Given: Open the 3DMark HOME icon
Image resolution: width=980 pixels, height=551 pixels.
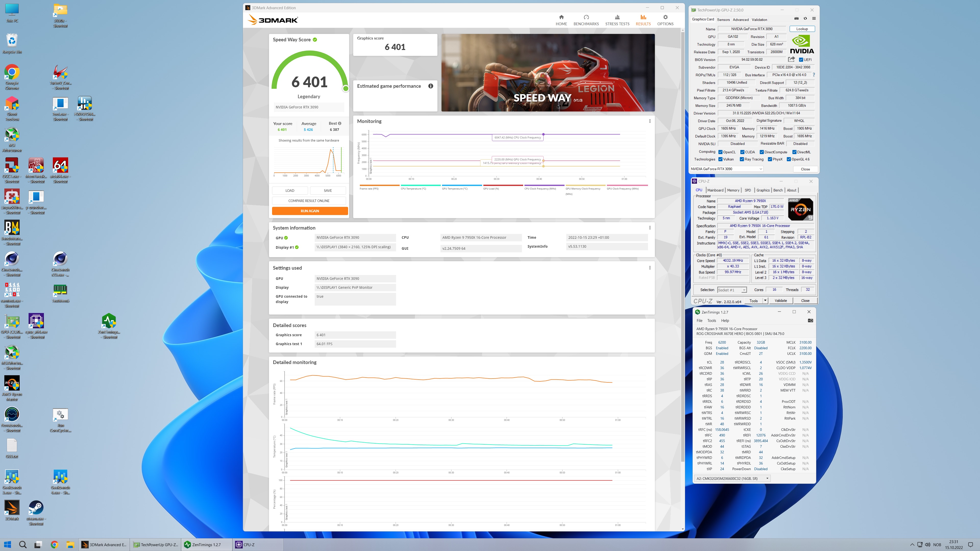Looking at the screenshot, I should coord(561,20).
